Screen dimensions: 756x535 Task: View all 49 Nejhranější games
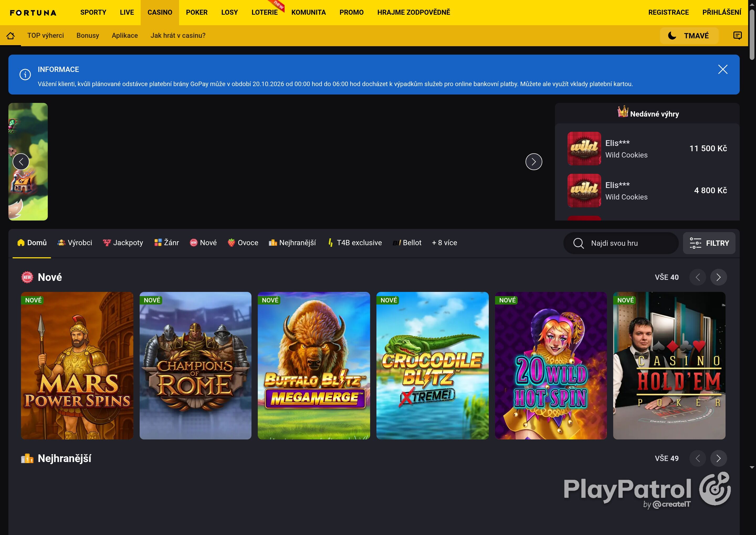(x=666, y=458)
